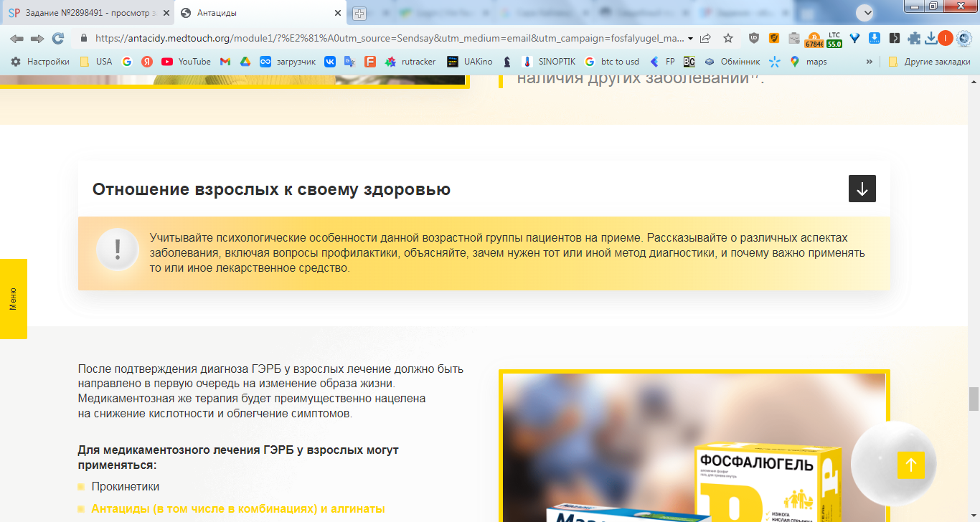The image size is (980, 522).
Task: Show hidden bookmarks with the double chevron
Action: pos(870,62)
